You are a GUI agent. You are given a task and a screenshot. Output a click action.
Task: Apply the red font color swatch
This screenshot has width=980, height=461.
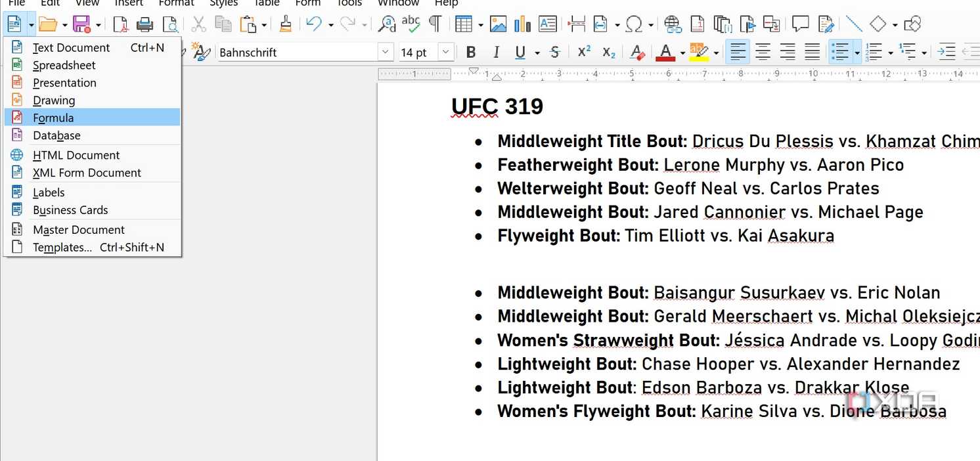[665, 53]
